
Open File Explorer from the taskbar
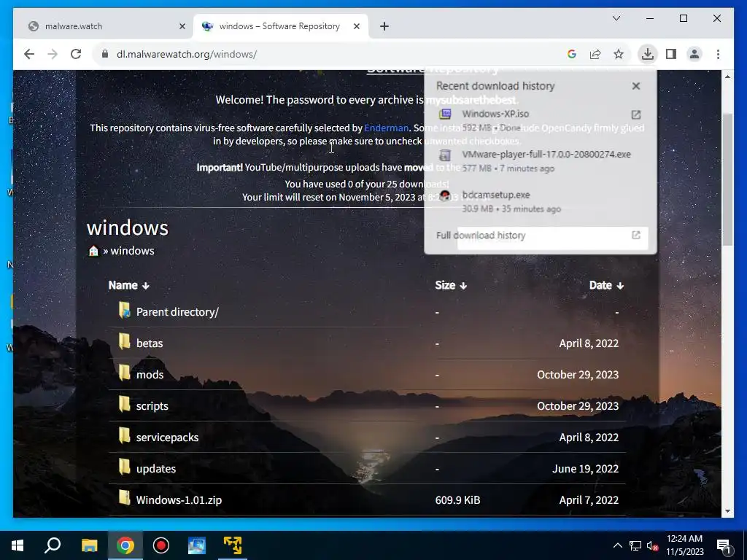click(89, 545)
